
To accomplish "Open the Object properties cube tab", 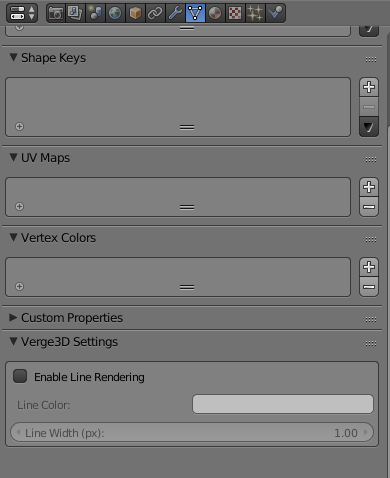I will (135, 13).
